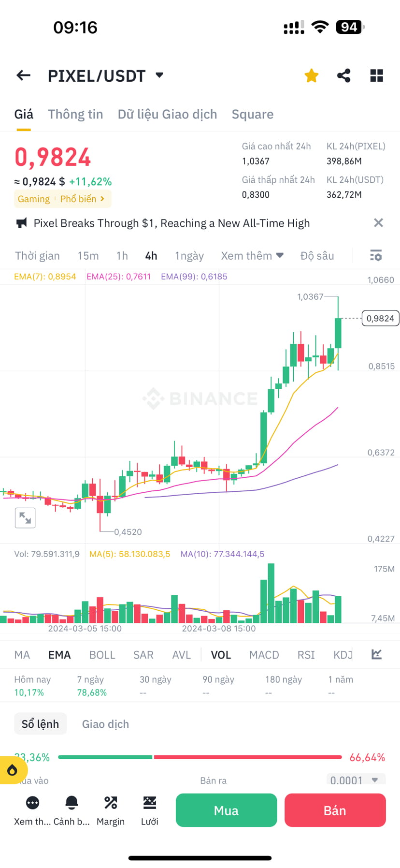Favorite PIXEL/USDT using the star icon
Screen dimensions: 400x868
pyautogui.click(x=311, y=75)
